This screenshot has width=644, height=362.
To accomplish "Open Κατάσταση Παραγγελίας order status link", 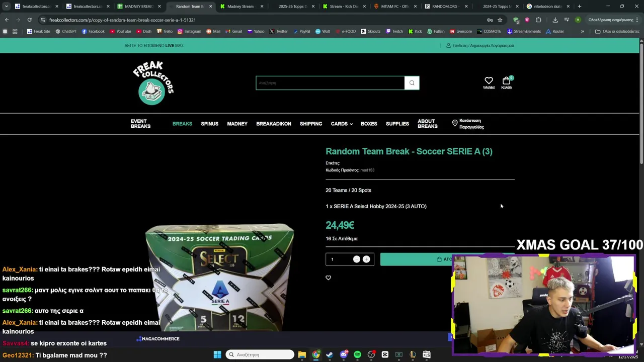I will click(468, 124).
